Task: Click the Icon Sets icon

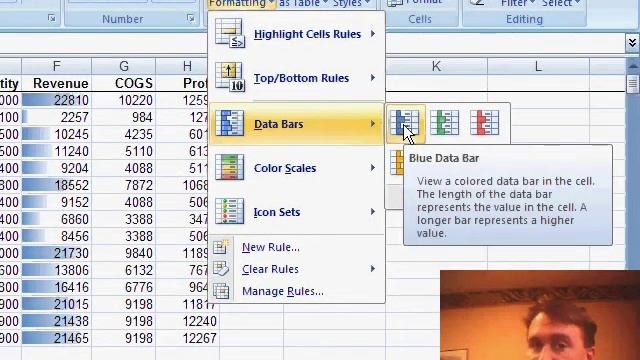Action: click(229, 211)
